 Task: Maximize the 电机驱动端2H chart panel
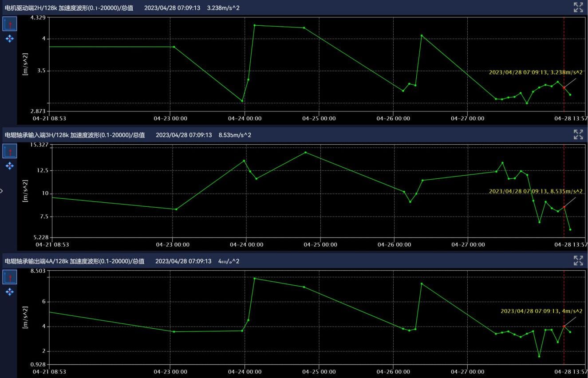pos(578,7)
